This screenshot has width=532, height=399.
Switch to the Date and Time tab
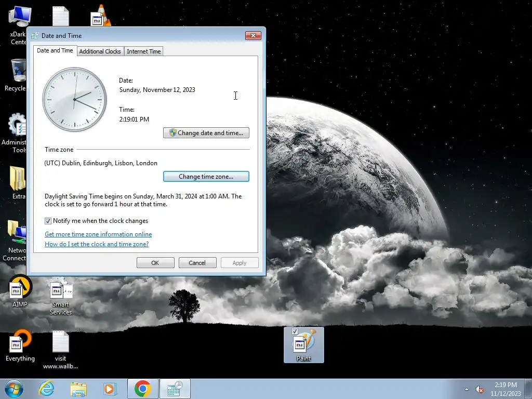(x=55, y=50)
